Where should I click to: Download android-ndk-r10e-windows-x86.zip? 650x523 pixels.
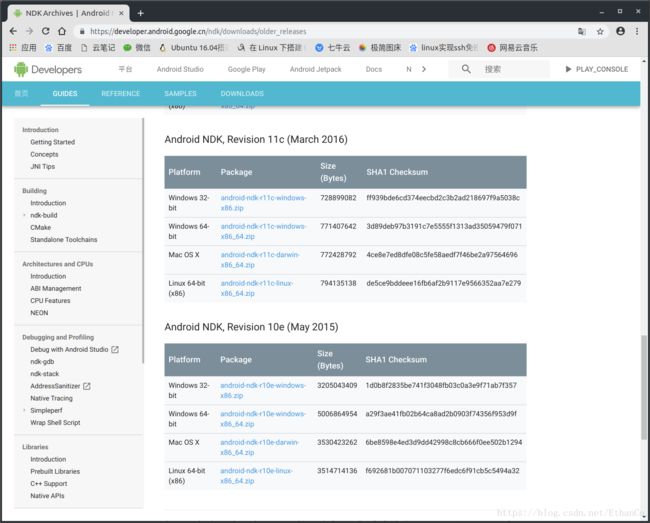click(x=263, y=390)
